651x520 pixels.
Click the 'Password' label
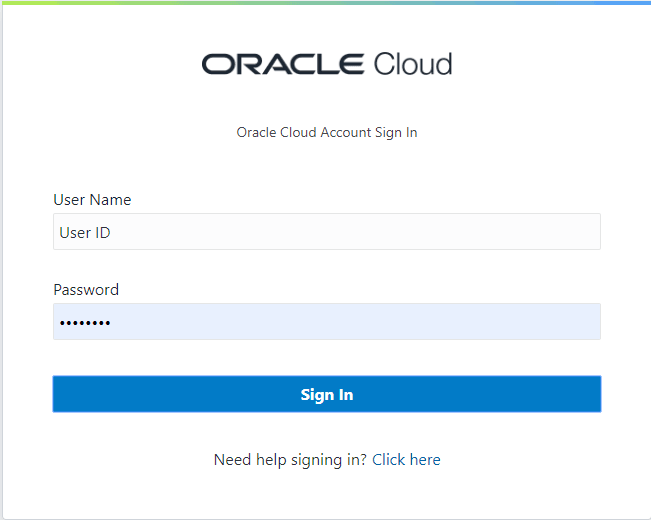pos(86,289)
